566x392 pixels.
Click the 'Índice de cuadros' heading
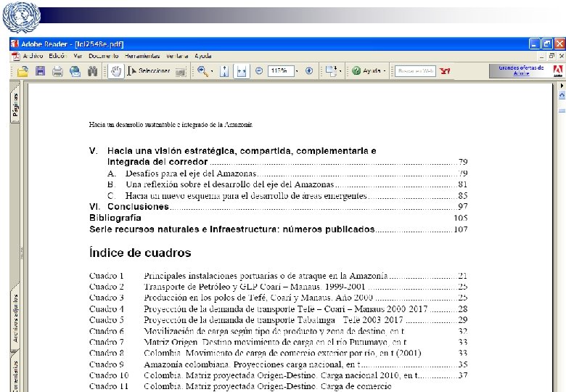coord(140,253)
